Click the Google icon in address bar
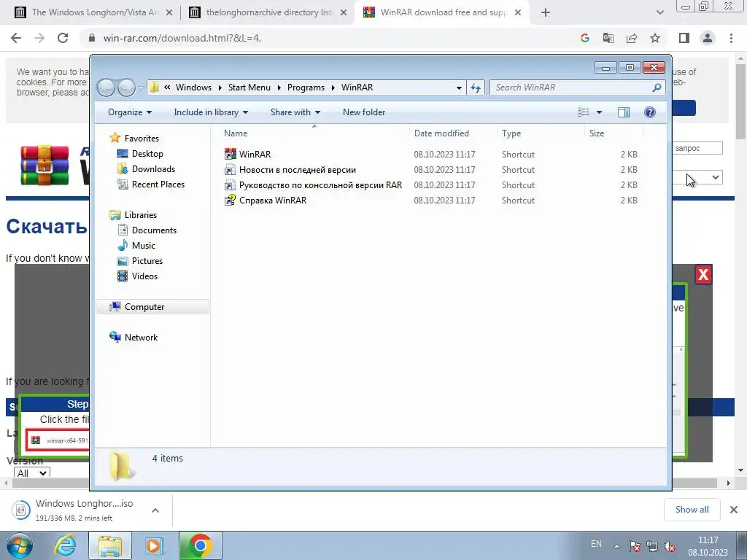747x560 pixels. click(585, 38)
